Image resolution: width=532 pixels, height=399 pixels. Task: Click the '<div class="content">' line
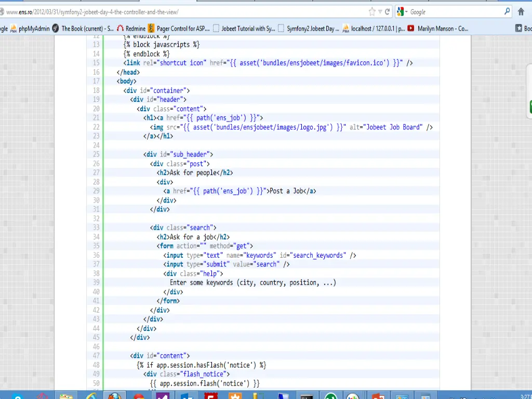[x=171, y=109]
